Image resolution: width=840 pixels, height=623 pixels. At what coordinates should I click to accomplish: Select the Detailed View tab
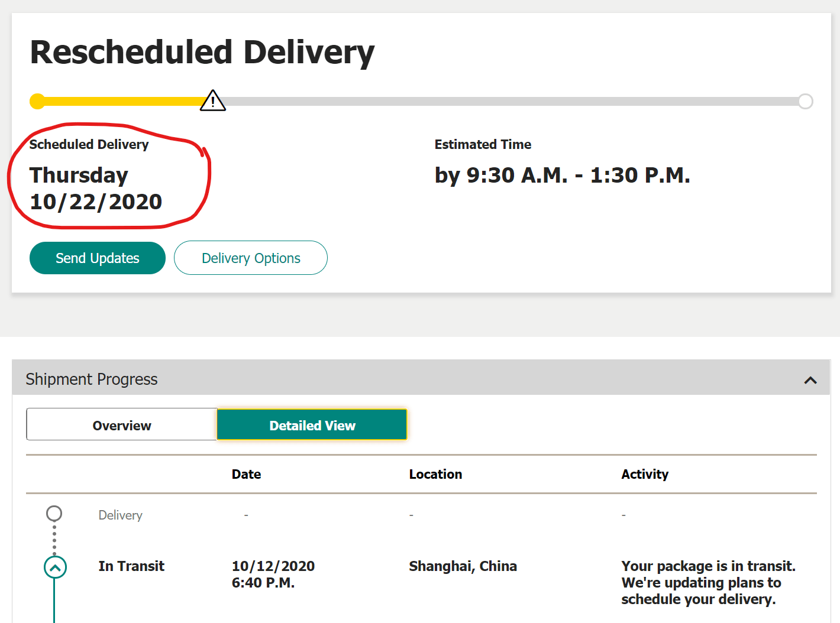312,424
